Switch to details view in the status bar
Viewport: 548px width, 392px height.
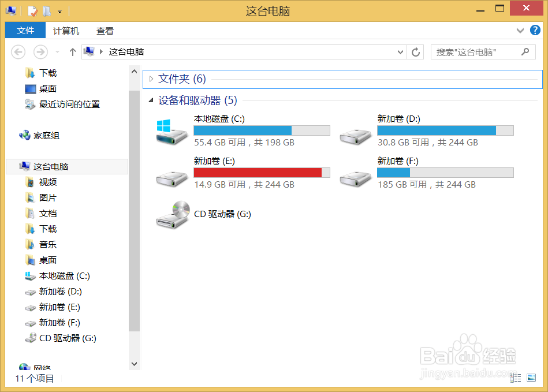[516, 378]
